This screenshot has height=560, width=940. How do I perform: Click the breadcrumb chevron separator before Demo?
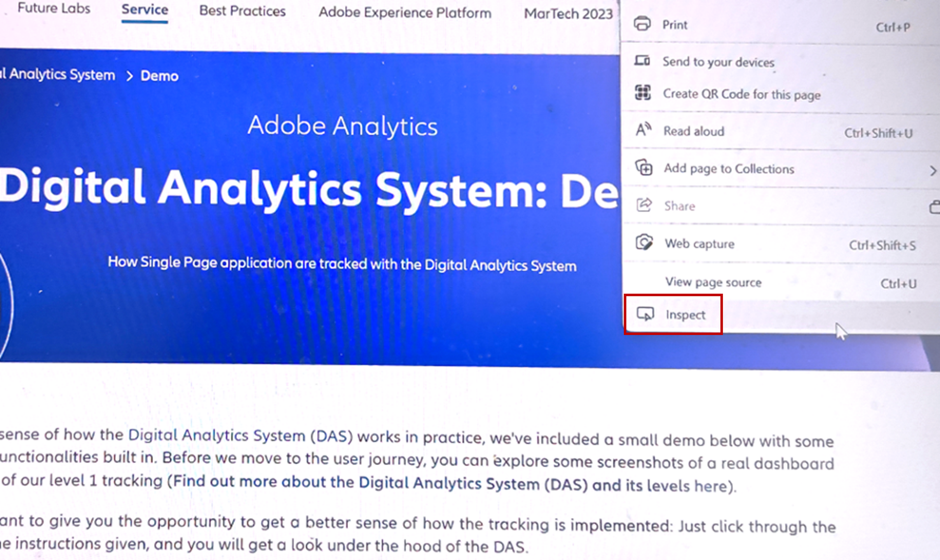(x=129, y=76)
